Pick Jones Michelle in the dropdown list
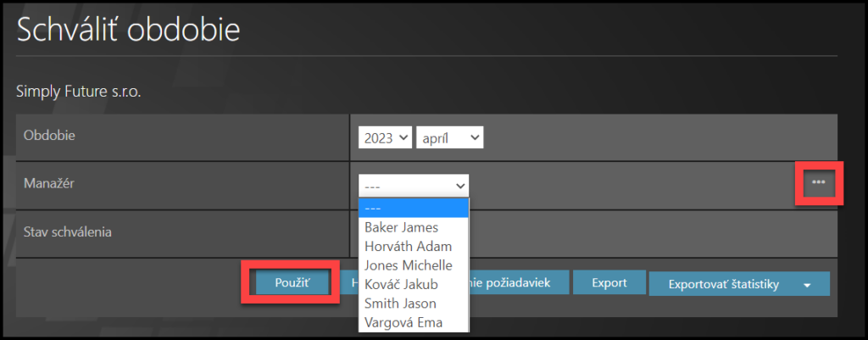 click(x=408, y=265)
